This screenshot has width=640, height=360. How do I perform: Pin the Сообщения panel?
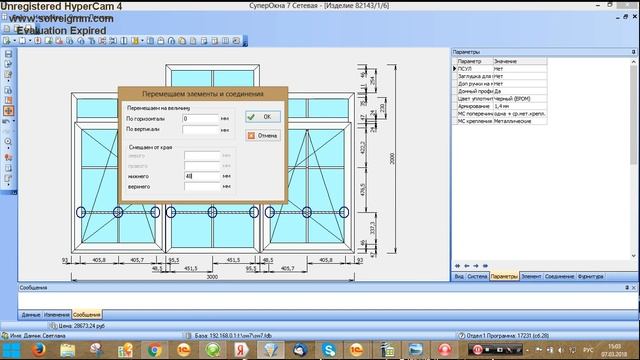[x=627, y=287]
